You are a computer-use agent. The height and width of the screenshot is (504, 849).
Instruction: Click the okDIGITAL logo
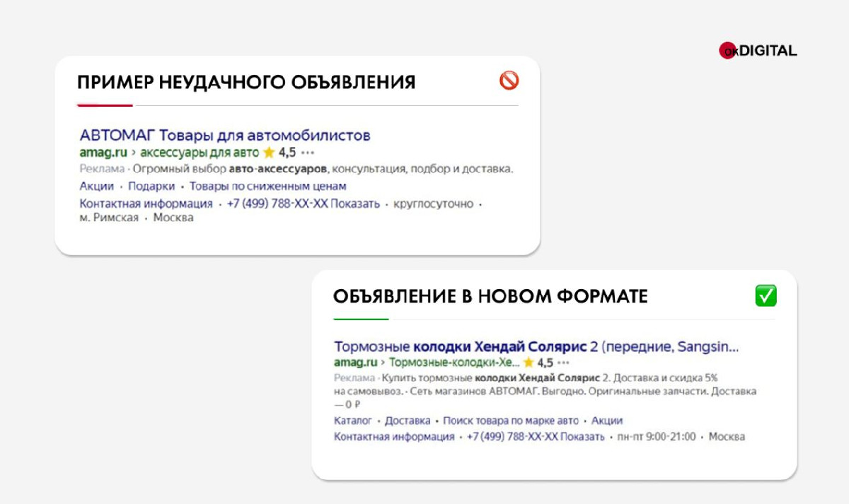758,51
